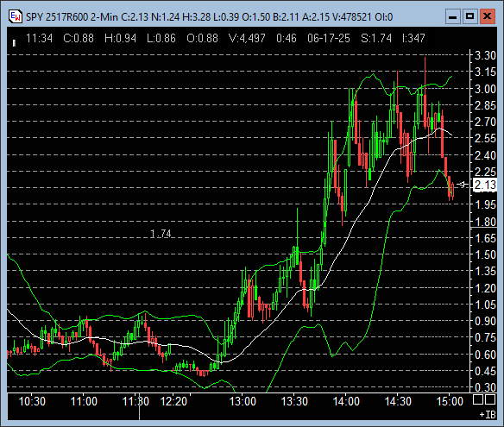Open the EW application icon menu
The image size is (504, 427).
pyautogui.click(x=16, y=16)
